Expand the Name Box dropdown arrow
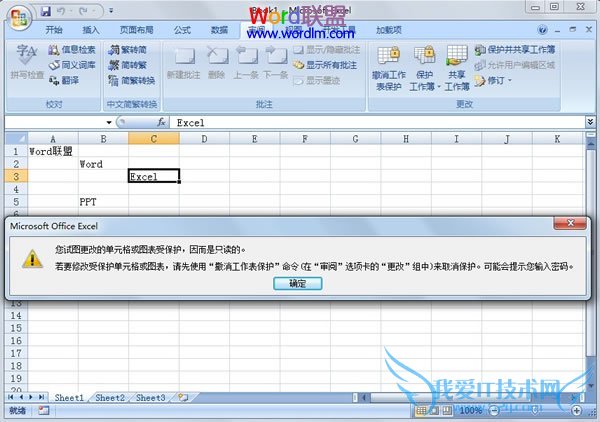 click(109, 122)
